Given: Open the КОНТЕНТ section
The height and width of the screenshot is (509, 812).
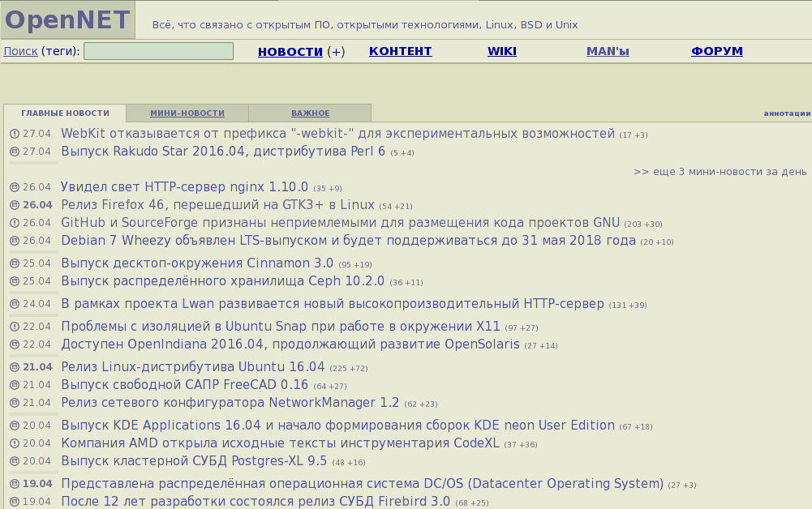Looking at the screenshot, I should click(x=400, y=51).
